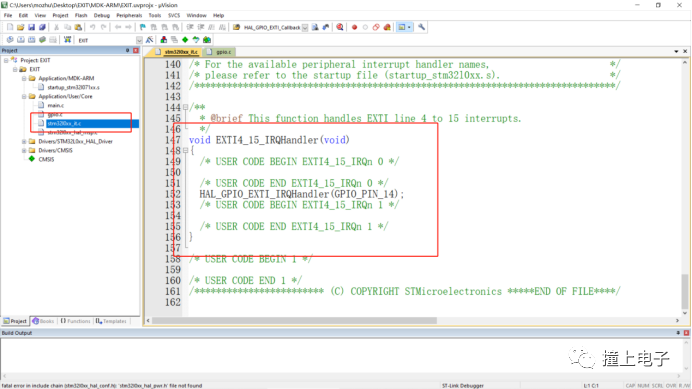Open the Debug menu
Image resolution: width=692 pixels, height=389 pixels.
(x=102, y=15)
